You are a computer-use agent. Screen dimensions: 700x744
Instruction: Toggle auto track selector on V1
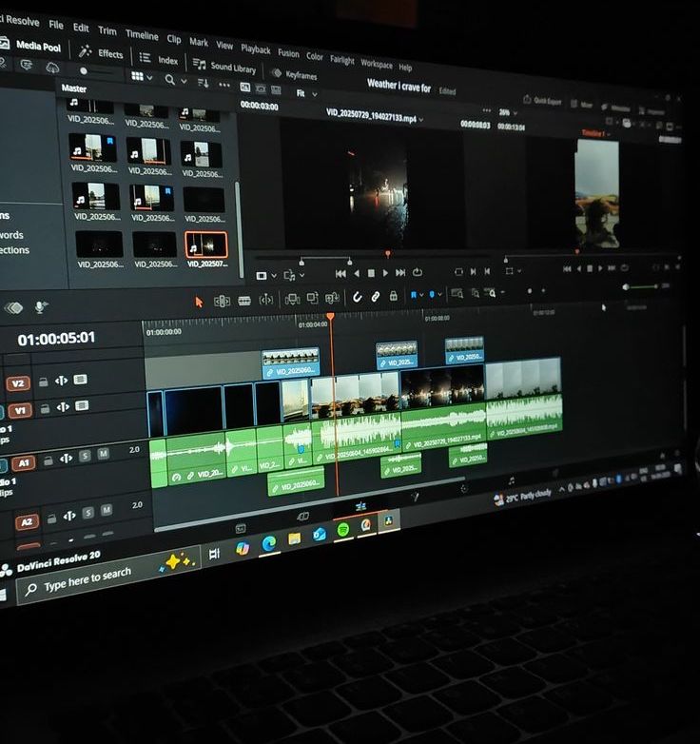[63, 407]
